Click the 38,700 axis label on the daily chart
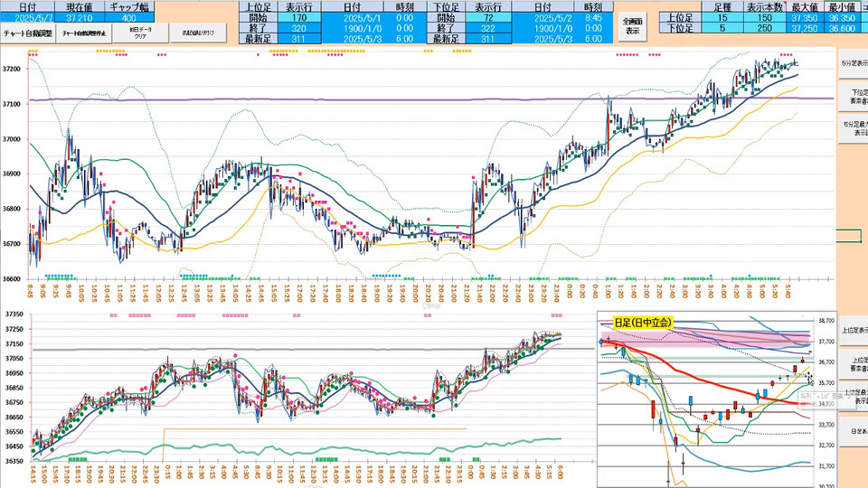The height and width of the screenshot is (488, 868). click(x=826, y=320)
